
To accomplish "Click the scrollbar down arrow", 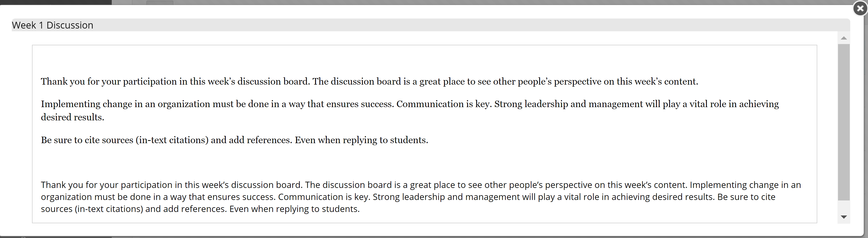I will 844,217.
